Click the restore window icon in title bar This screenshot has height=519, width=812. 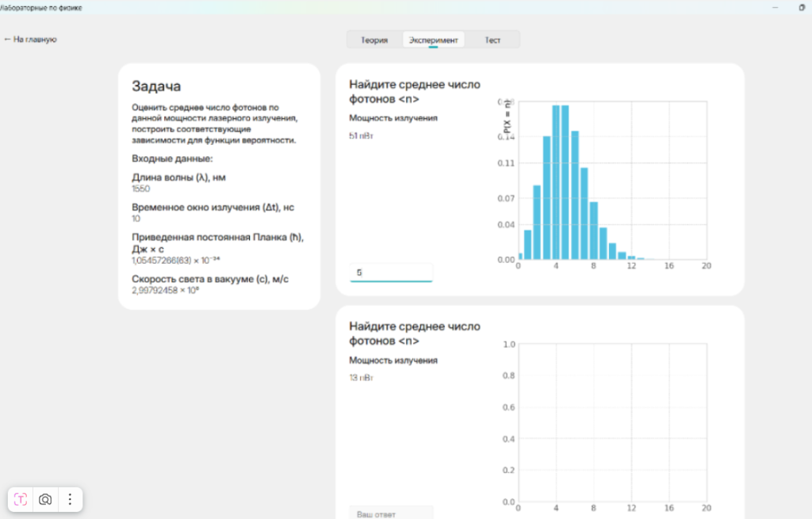point(802,7)
